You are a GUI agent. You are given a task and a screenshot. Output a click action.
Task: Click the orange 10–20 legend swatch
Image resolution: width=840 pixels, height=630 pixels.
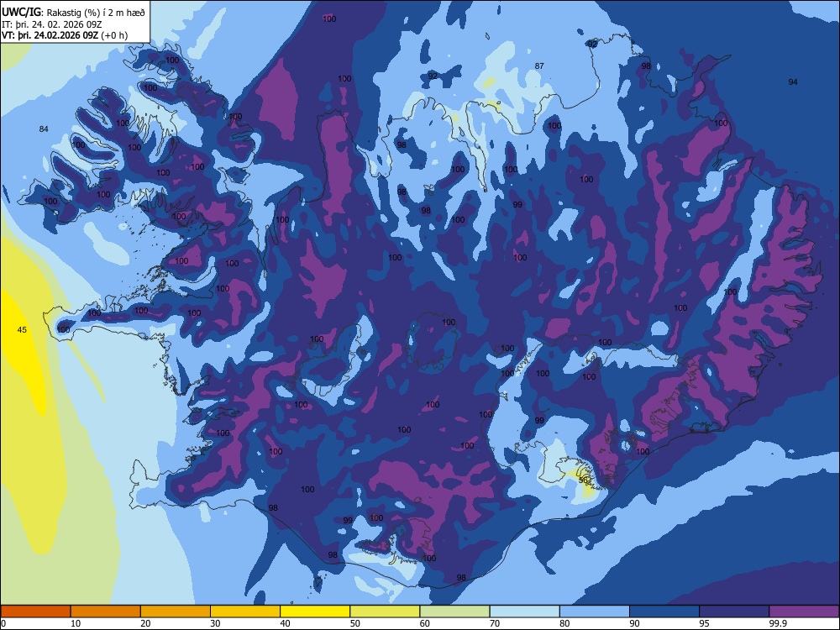point(106,612)
